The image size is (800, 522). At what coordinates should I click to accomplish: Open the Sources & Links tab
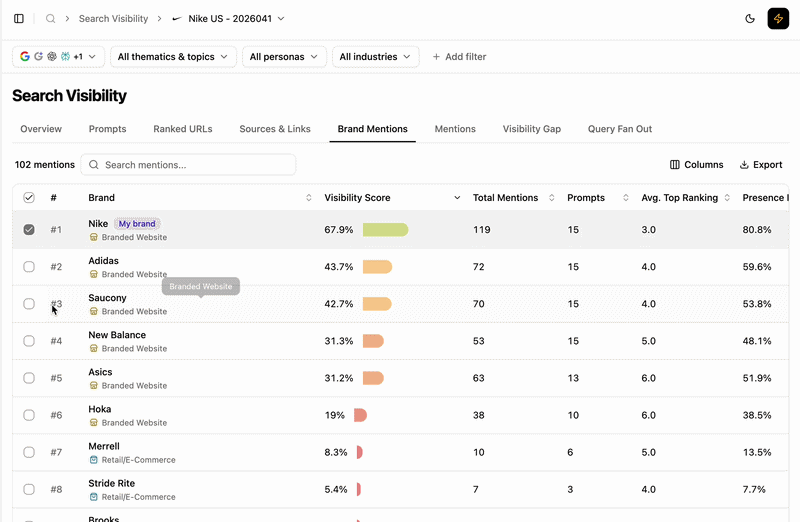click(x=275, y=129)
